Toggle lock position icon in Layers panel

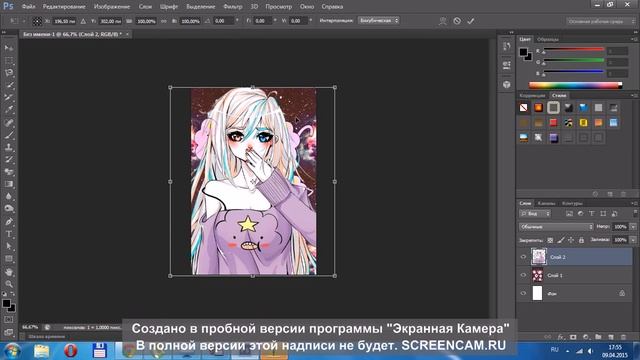tap(571, 240)
